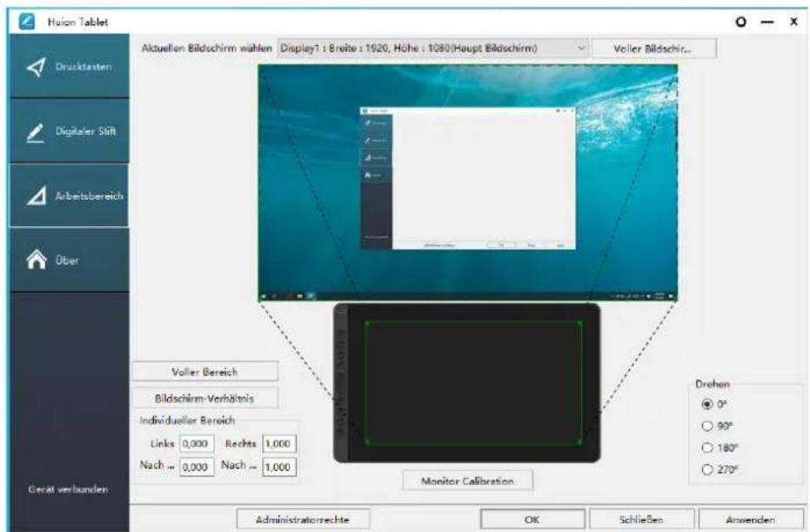
Task: Select the Arbeitsbereich tab
Action: point(69,196)
